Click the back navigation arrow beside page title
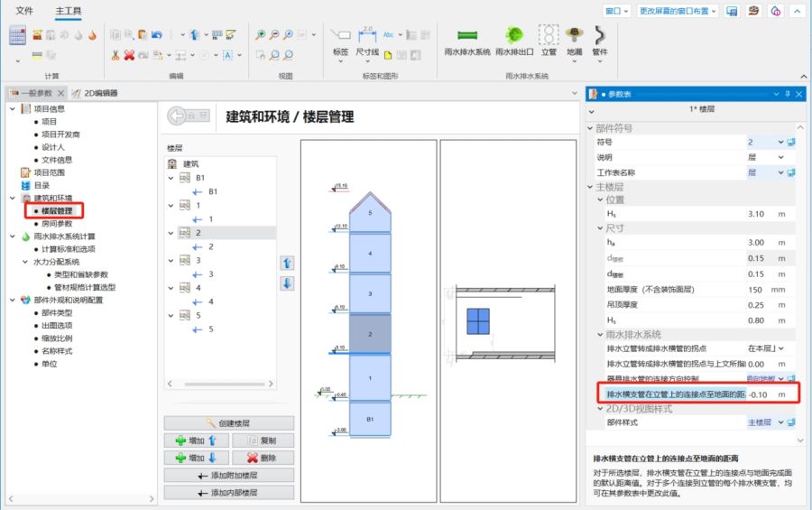 pos(179,116)
